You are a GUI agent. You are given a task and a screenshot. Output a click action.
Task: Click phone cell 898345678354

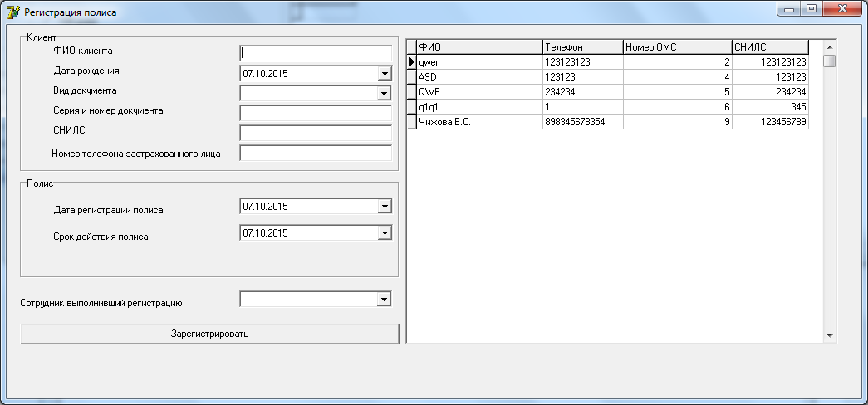point(583,122)
